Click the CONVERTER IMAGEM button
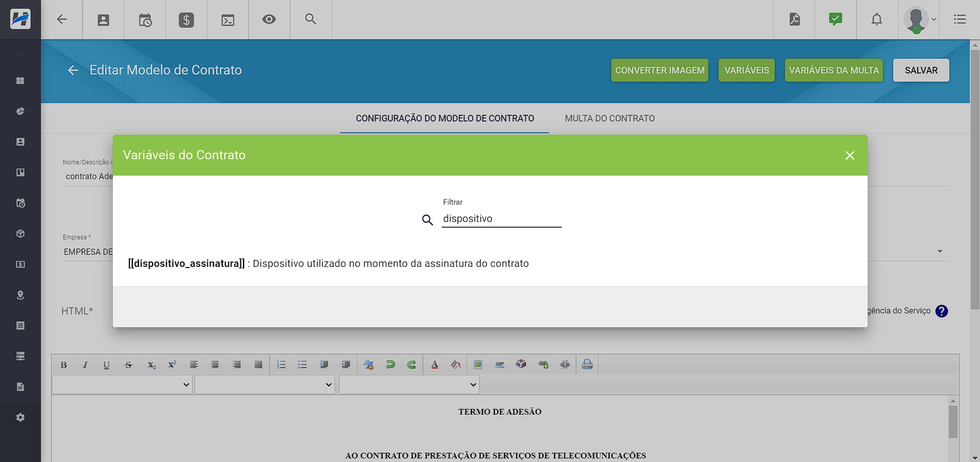 (x=660, y=70)
